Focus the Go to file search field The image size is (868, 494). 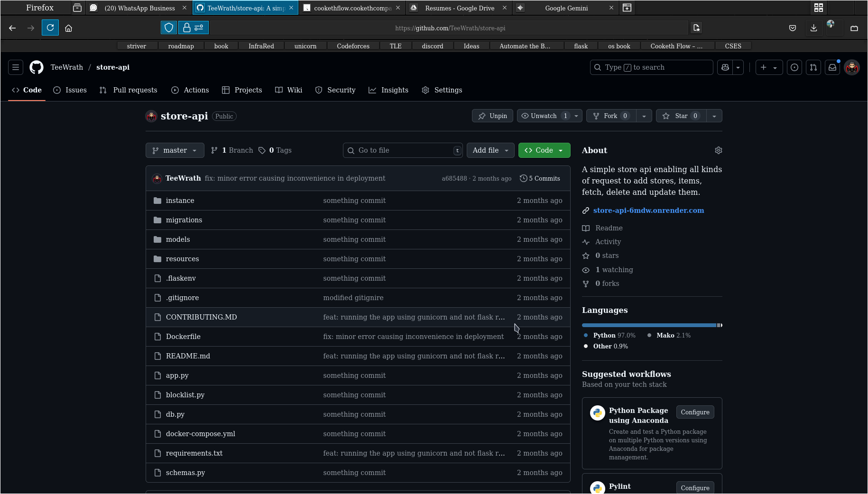pyautogui.click(x=403, y=150)
